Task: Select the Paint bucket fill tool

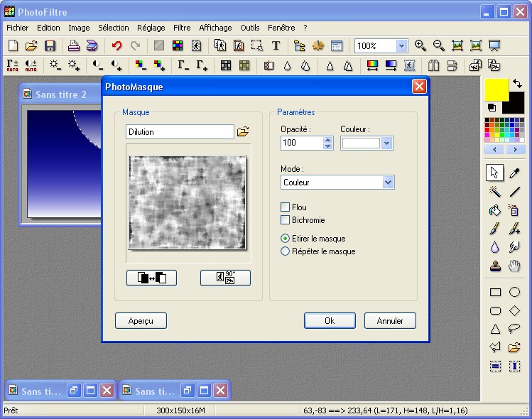Action: [494, 210]
